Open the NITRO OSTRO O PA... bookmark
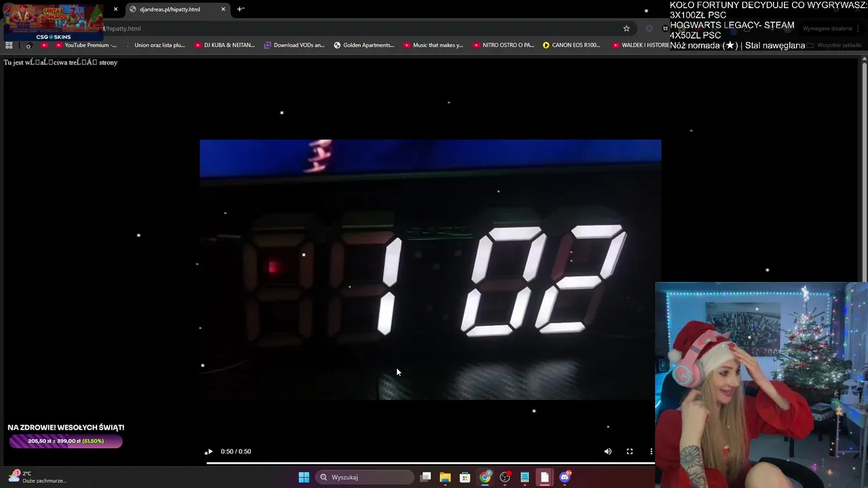Image resolution: width=868 pixels, height=488 pixels. 503,45
